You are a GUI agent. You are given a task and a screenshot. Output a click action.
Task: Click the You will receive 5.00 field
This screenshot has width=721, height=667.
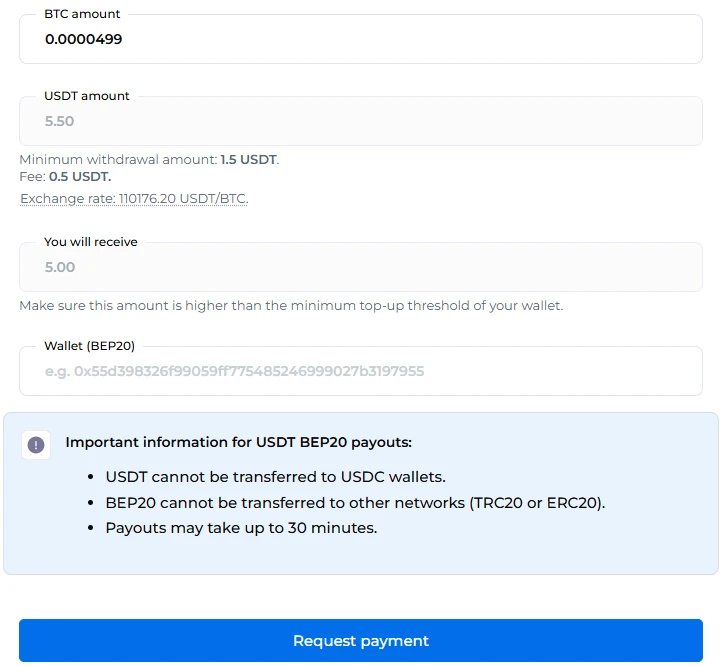click(360, 268)
